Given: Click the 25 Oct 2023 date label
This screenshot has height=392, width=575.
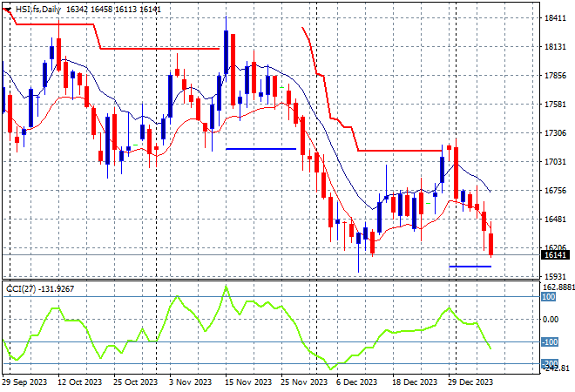Looking at the screenshot, I should coord(135,382).
